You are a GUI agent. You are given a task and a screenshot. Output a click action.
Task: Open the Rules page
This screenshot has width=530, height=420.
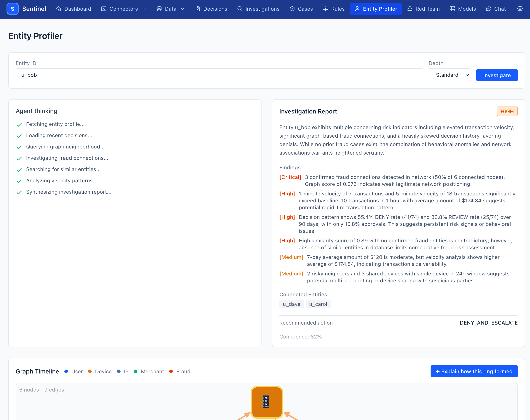click(x=334, y=9)
